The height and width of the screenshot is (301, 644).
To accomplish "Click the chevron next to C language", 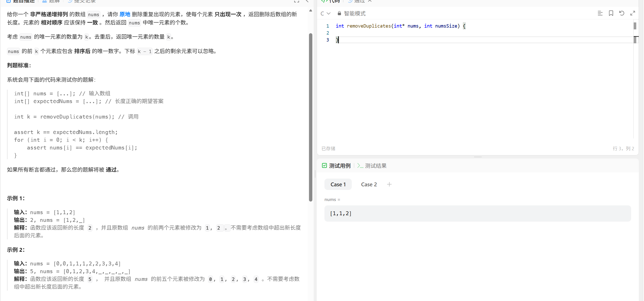I will (329, 13).
